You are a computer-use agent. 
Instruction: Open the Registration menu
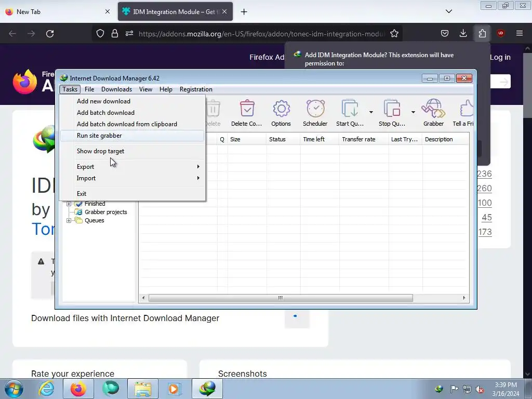[x=196, y=89]
